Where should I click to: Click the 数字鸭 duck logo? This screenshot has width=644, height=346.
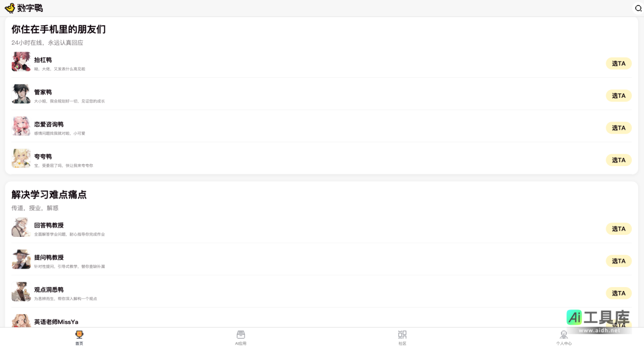pos(10,8)
